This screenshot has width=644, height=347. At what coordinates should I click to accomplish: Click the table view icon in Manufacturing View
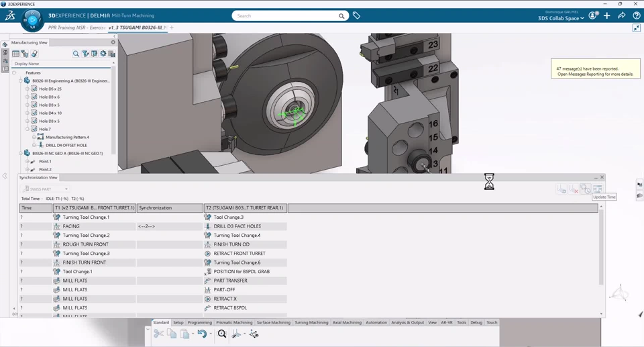(x=15, y=54)
